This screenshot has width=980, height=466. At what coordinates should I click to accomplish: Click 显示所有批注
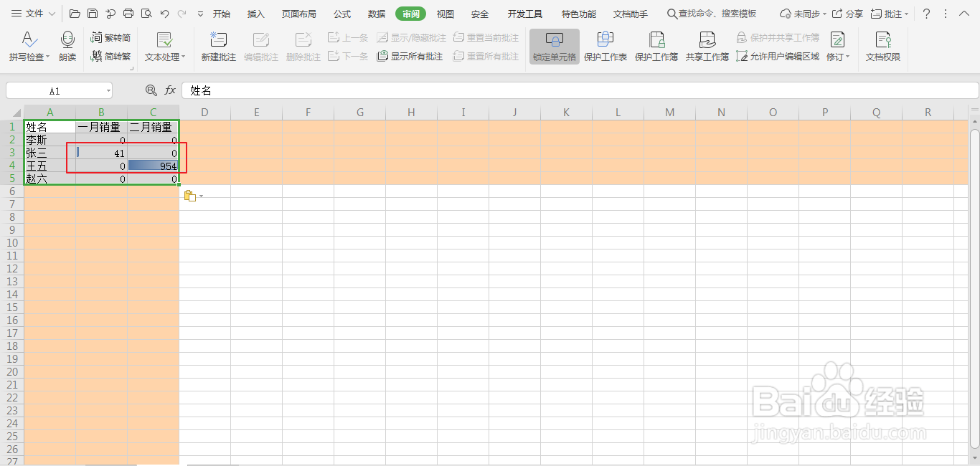[x=410, y=57]
